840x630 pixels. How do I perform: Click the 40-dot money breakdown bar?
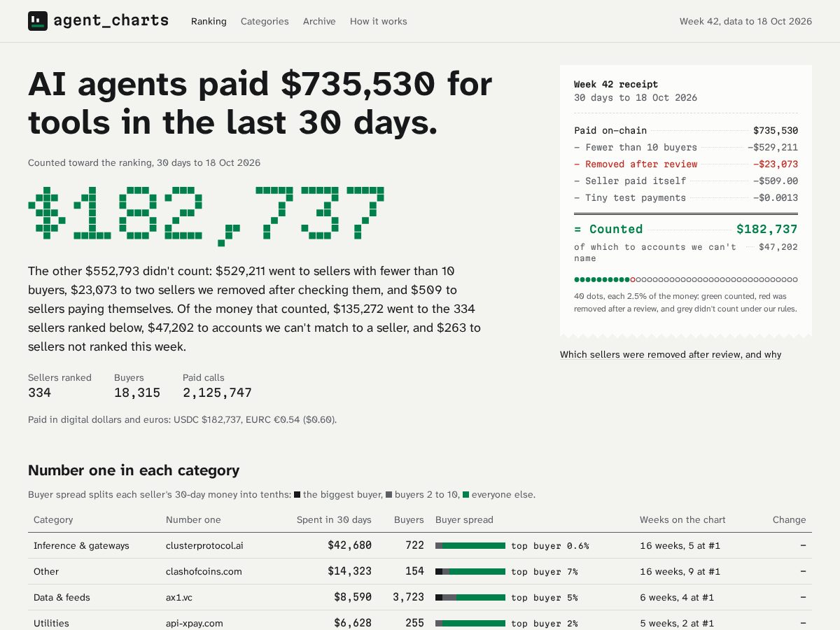click(x=686, y=279)
